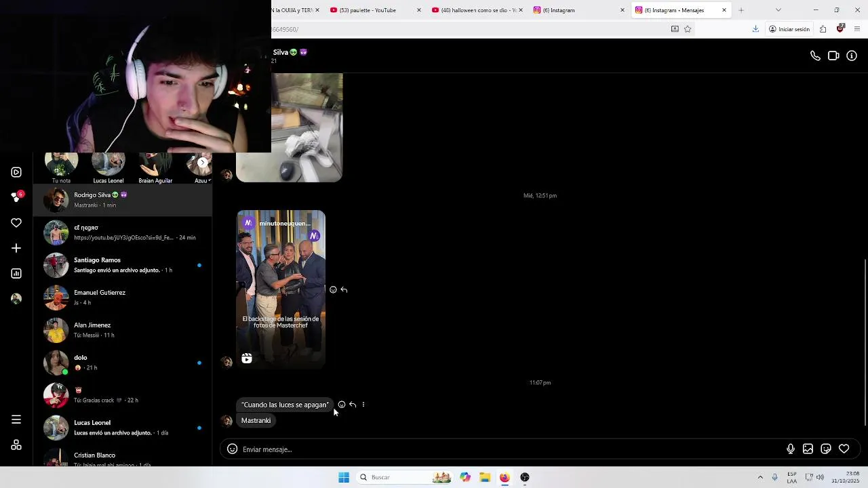Click the reader view icon in address bar
This screenshot has width=868, height=488.
click(x=675, y=29)
